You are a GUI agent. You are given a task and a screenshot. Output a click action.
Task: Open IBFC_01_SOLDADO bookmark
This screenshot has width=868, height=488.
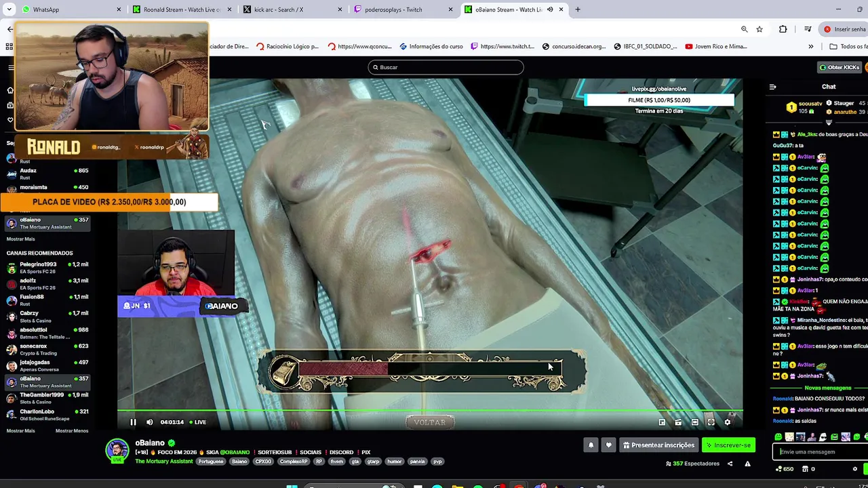[x=646, y=46]
